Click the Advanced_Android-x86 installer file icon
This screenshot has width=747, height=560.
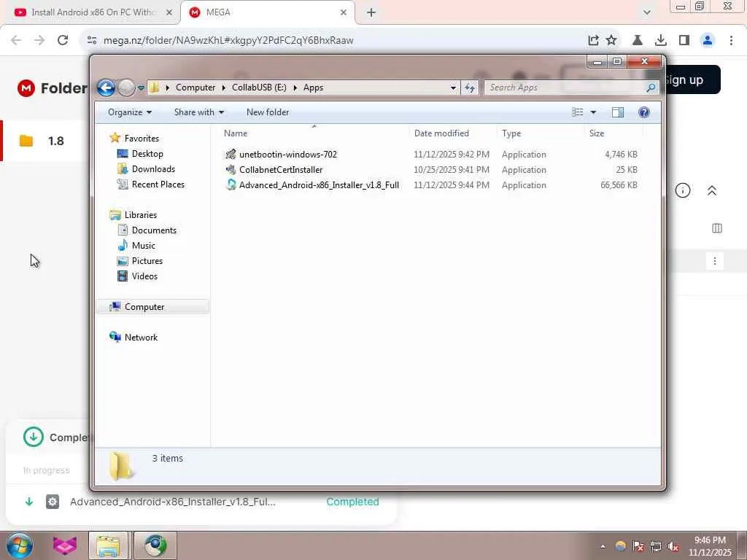point(231,184)
